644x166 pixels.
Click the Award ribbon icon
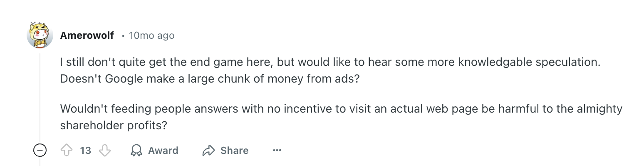[x=136, y=151]
